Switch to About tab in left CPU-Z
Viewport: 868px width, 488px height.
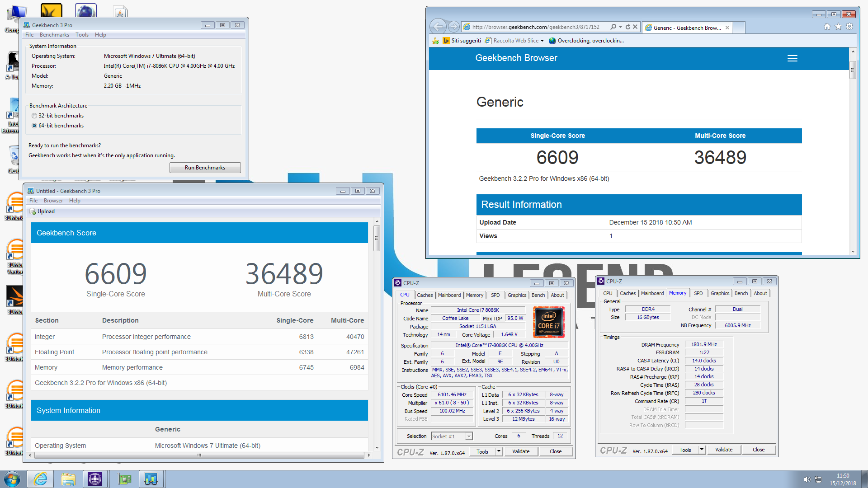(557, 295)
